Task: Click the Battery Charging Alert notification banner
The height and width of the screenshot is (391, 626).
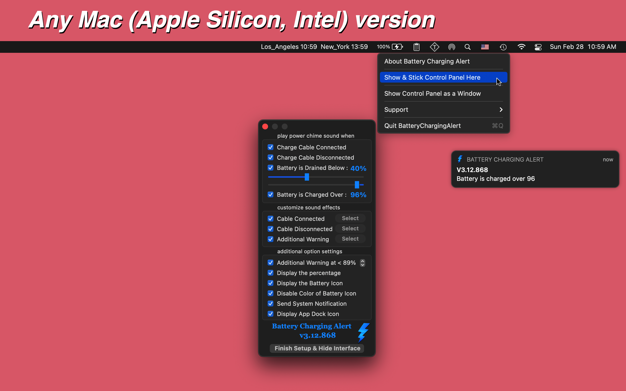Action: pos(535,169)
